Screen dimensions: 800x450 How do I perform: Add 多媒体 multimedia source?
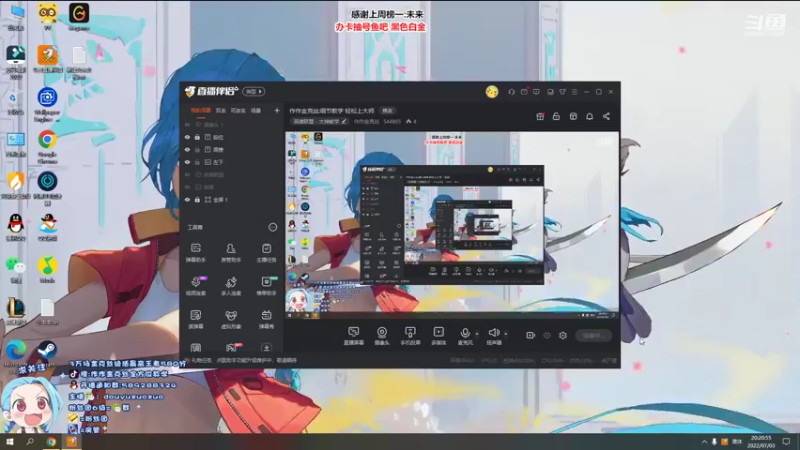438,336
